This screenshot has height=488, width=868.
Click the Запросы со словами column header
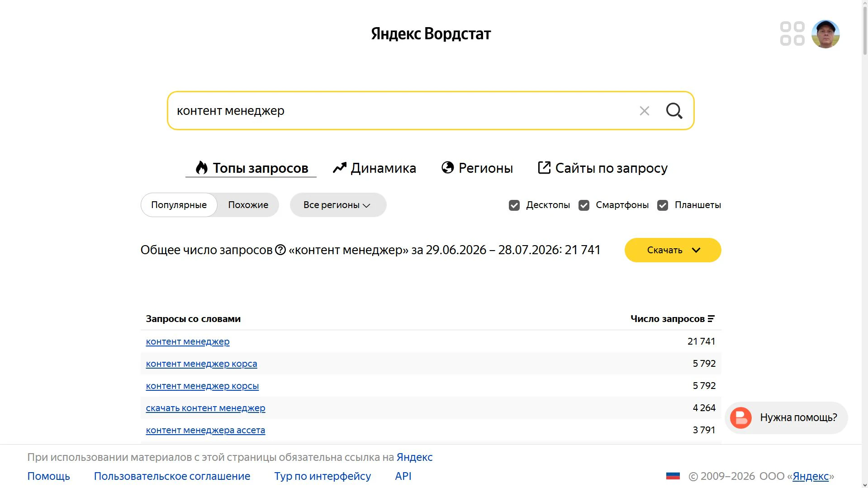pos(193,319)
